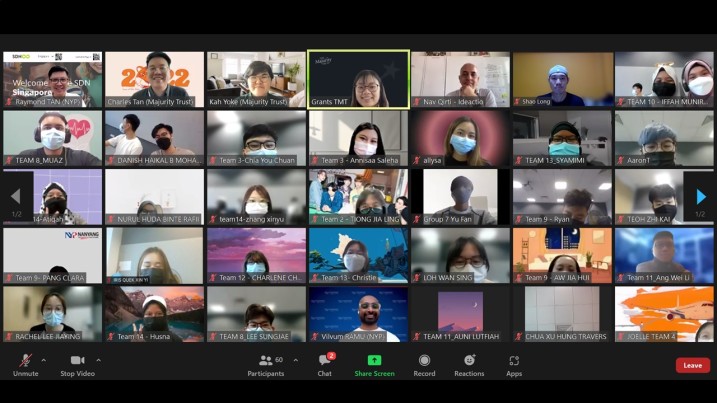The height and width of the screenshot is (403, 717).
Task: Expand video options arrow beside Stop Video
Action: (98, 360)
